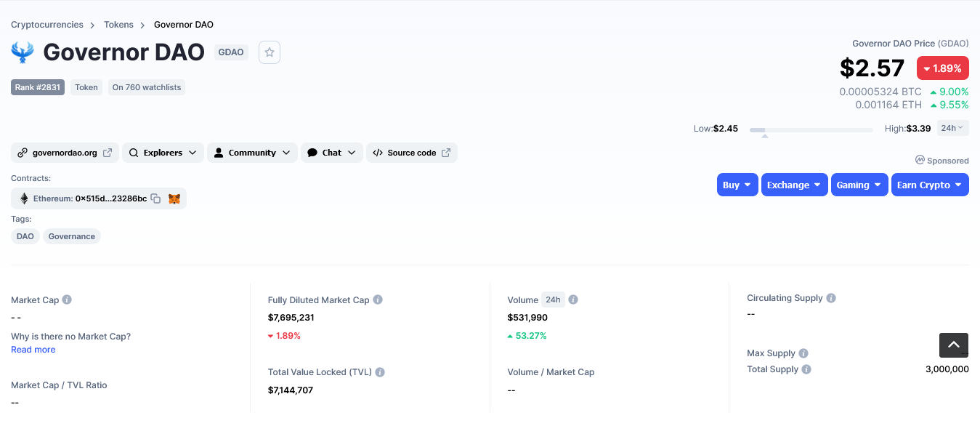Open the Earn Crypto dropdown button
Screen dimensions: 980x426
[930, 185]
